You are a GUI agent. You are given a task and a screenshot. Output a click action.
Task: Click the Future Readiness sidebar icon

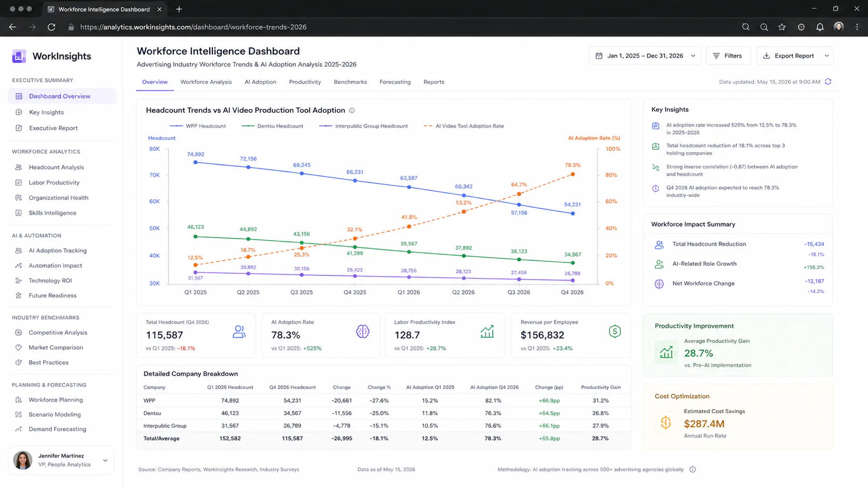coord(19,295)
